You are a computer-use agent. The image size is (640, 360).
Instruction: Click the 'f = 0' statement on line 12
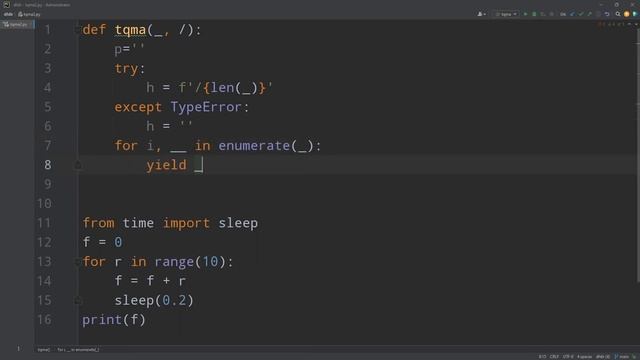click(x=102, y=242)
